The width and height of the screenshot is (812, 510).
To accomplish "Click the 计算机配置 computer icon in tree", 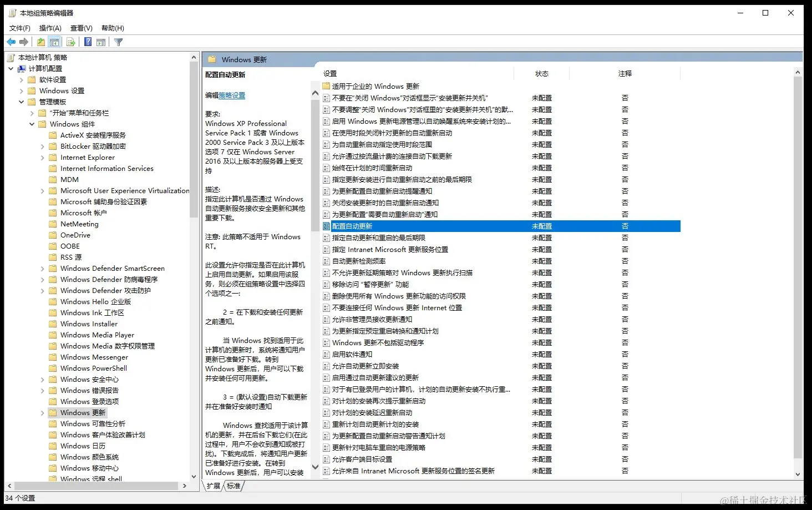I will 22,69.
